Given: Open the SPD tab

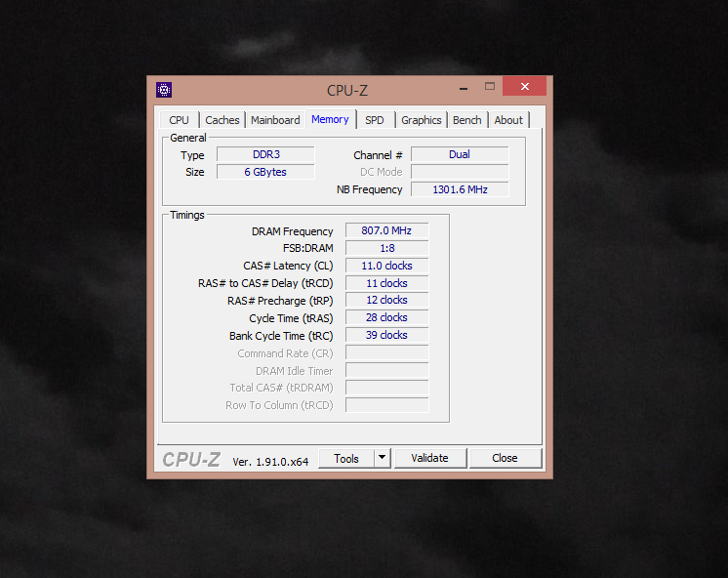Looking at the screenshot, I should pos(375,120).
